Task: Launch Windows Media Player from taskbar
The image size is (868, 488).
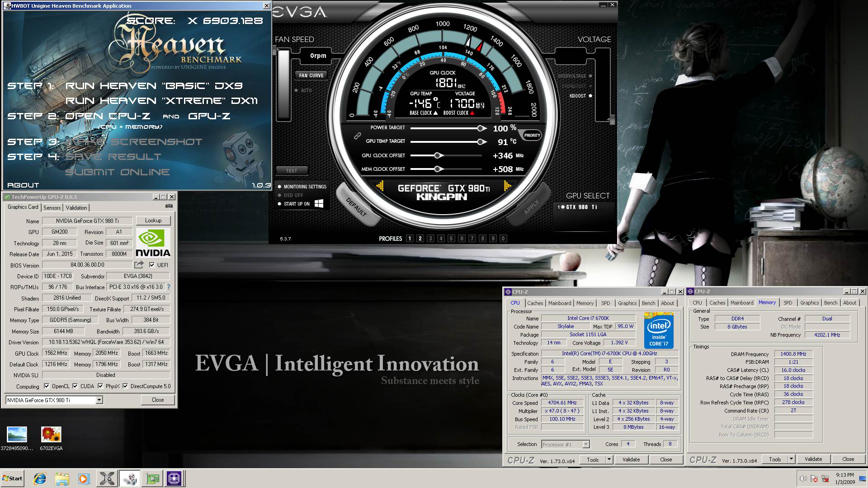Action: (x=84, y=479)
